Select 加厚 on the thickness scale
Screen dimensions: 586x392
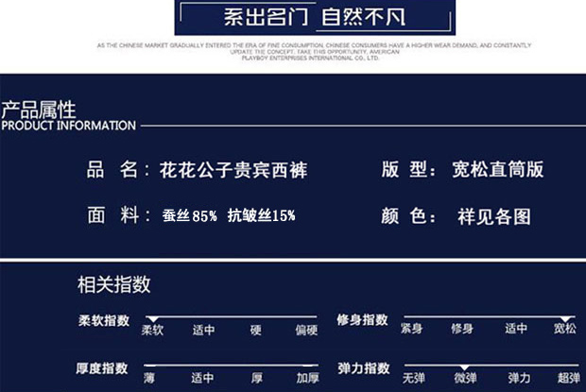(x=307, y=378)
